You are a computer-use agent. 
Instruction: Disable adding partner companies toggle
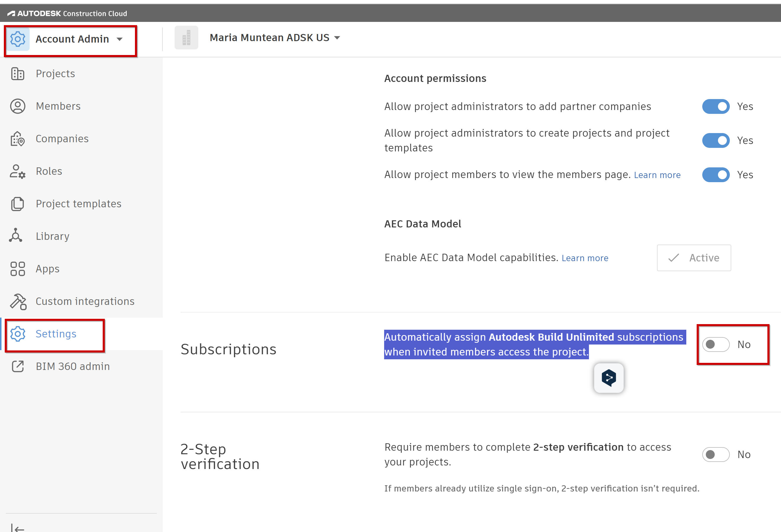716,106
